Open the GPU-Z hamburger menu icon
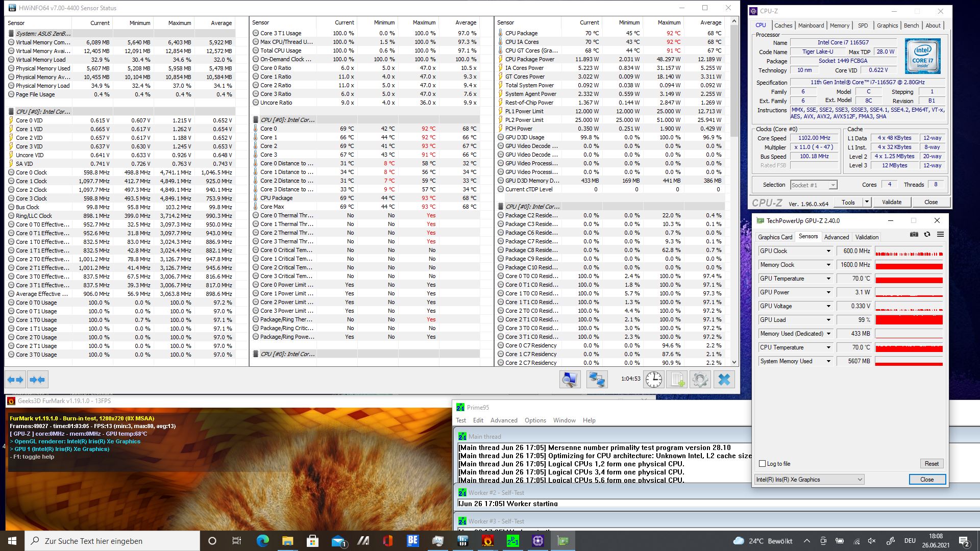Viewport: 980px width, 551px height. coord(940,234)
